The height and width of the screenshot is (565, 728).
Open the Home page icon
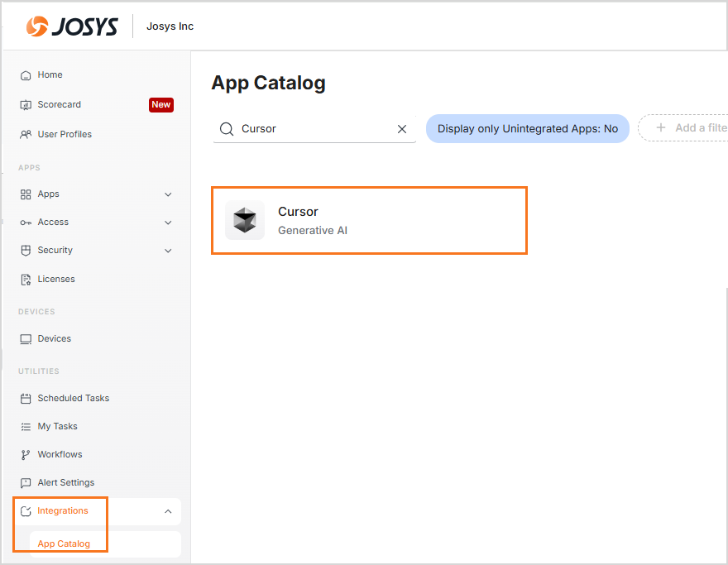26,75
